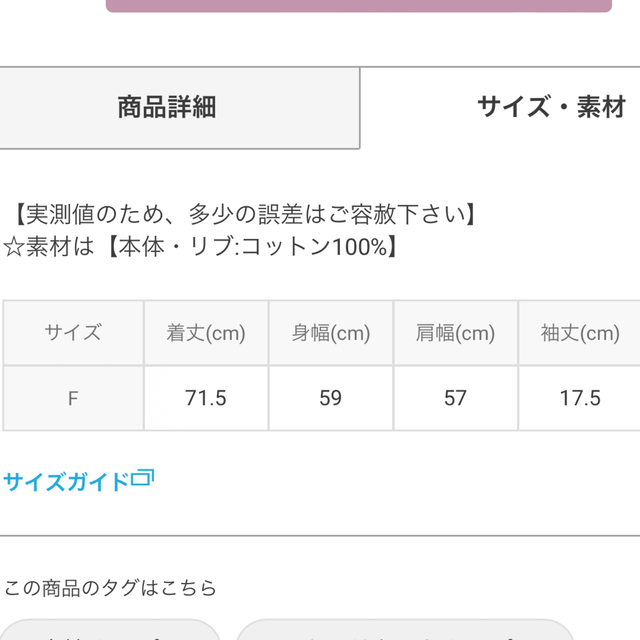Select the F size row cell

point(73,398)
